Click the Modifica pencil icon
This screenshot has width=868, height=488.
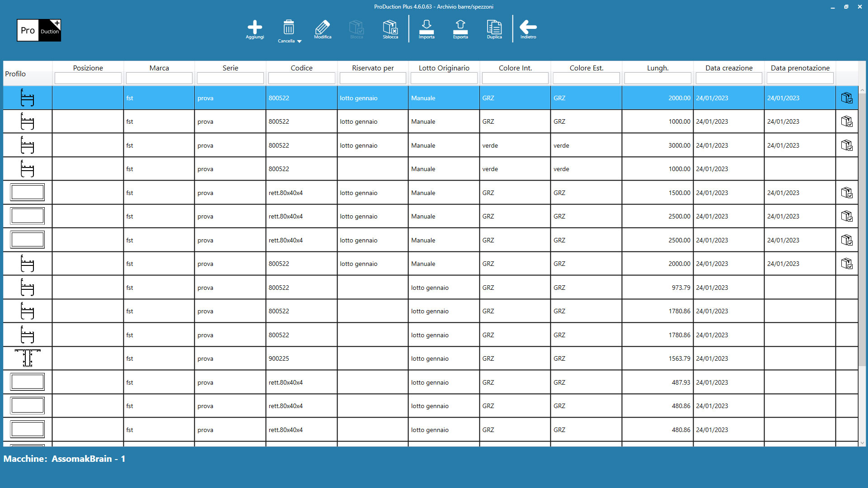323,28
